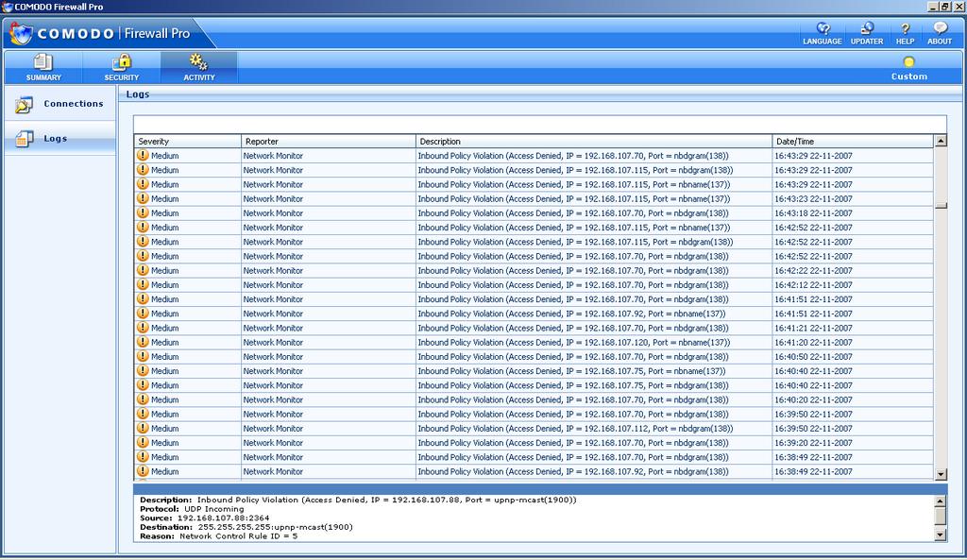Click the 16:42:52 nbname(137) description
Viewport: 967px width, 560px height.
tap(574, 228)
